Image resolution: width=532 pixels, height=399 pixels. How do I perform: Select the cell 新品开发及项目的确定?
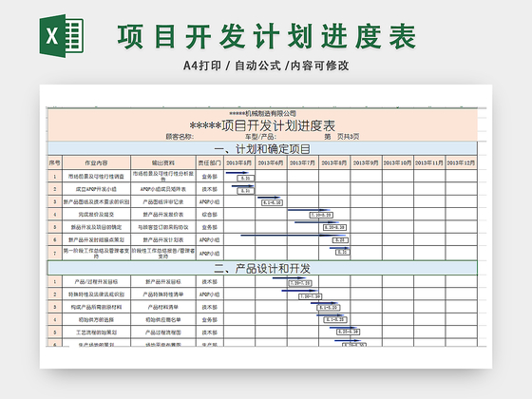pyautogui.click(x=96, y=227)
